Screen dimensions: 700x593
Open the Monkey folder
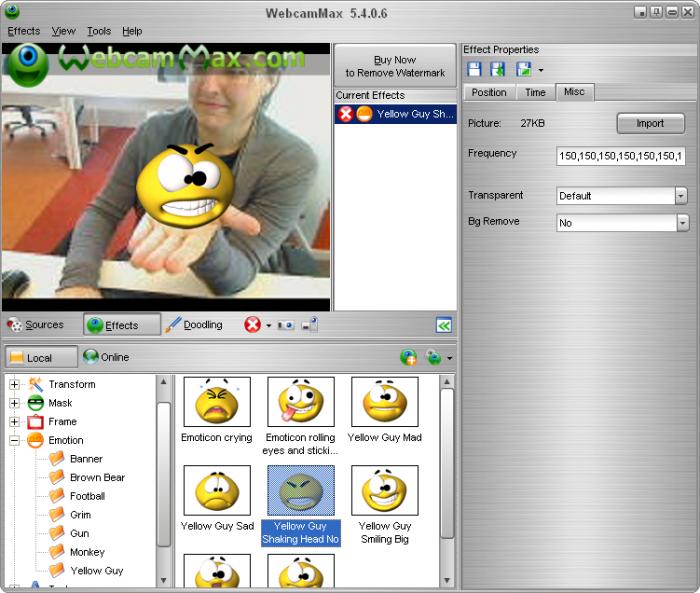coord(76,552)
